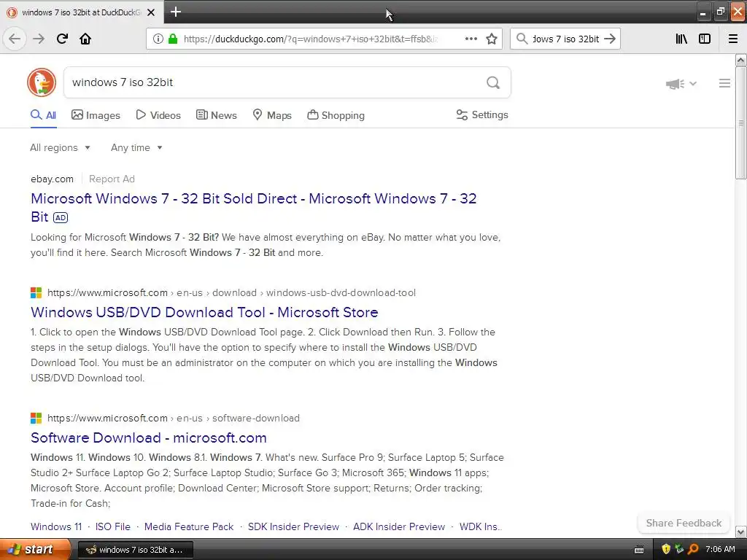
Task: Click the Microsoft favicon beside software-download URL
Action: pyautogui.click(x=36, y=418)
